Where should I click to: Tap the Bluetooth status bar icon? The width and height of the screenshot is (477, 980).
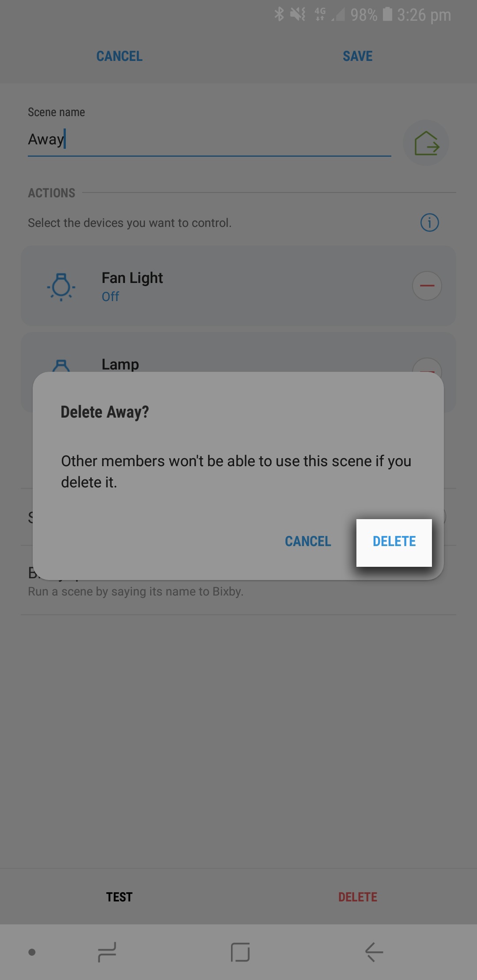point(279,15)
